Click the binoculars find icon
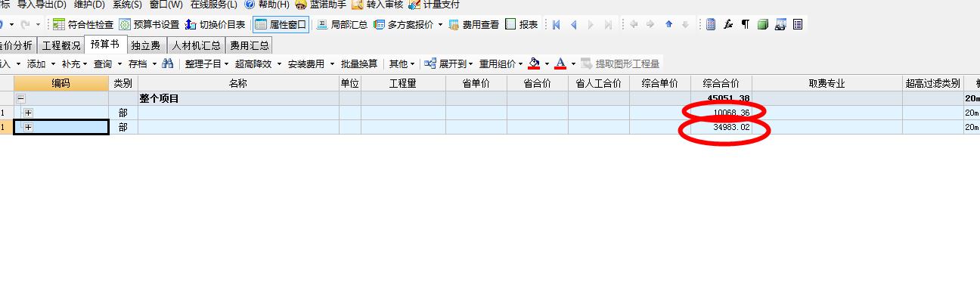The width and height of the screenshot is (980, 291). point(168,63)
